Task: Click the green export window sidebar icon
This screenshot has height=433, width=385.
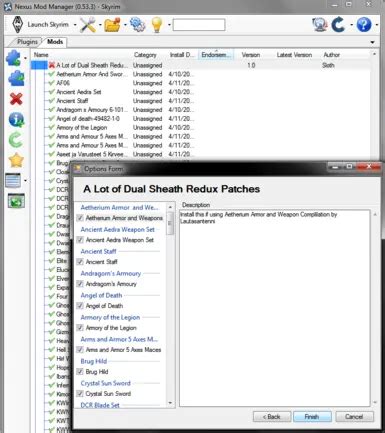Action: click(x=16, y=201)
